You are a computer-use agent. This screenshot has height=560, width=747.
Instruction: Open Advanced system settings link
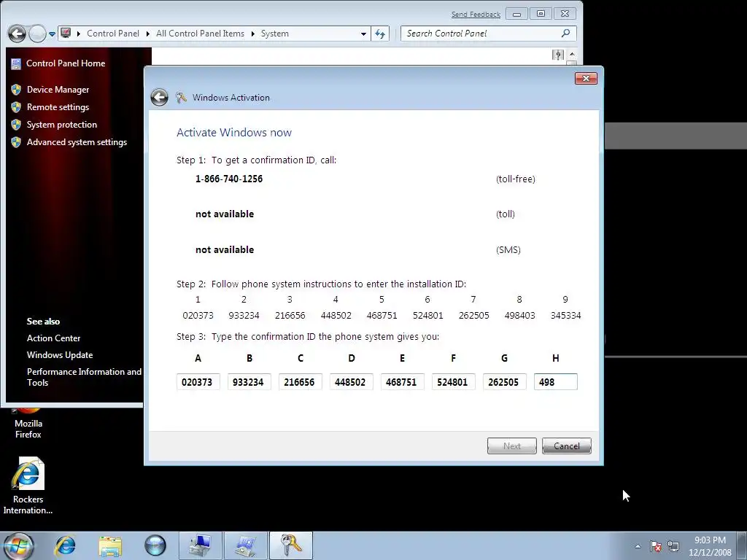pos(77,142)
